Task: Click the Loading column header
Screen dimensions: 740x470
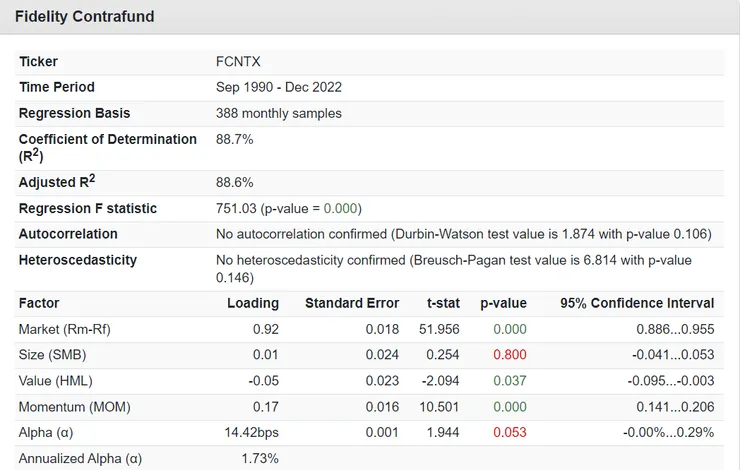Action: [253, 303]
